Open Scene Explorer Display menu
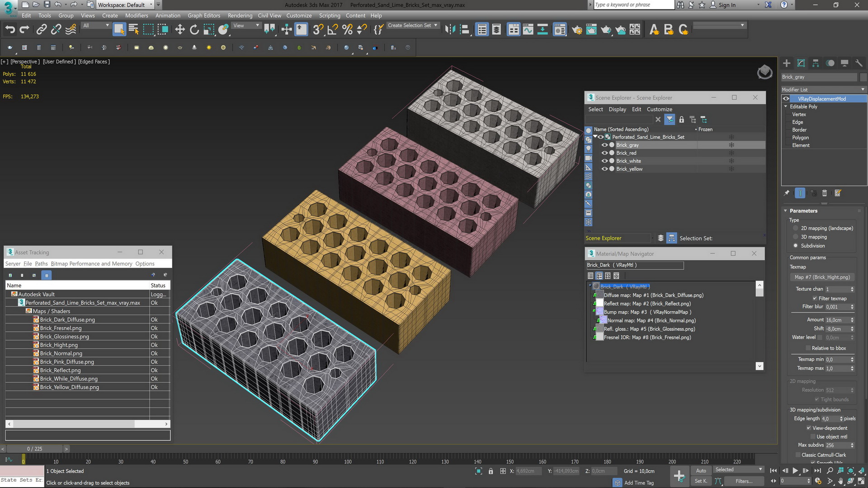868x488 pixels. pos(617,109)
